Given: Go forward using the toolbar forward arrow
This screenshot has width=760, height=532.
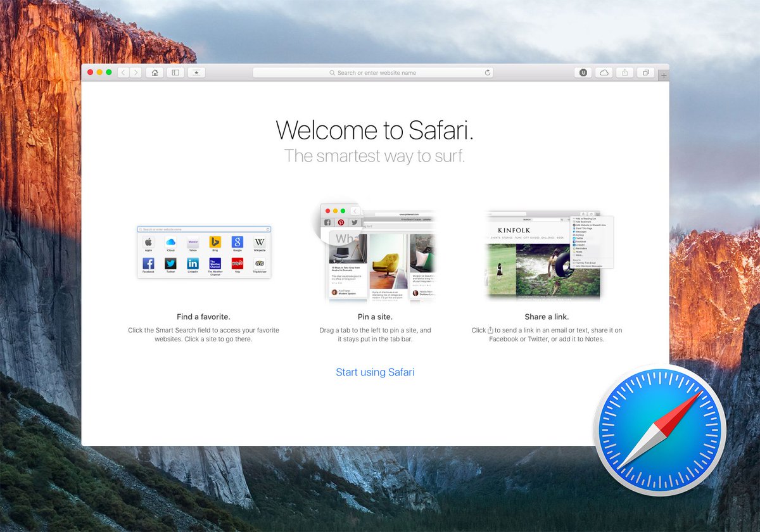Looking at the screenshot, I should [x=136, y=73].
